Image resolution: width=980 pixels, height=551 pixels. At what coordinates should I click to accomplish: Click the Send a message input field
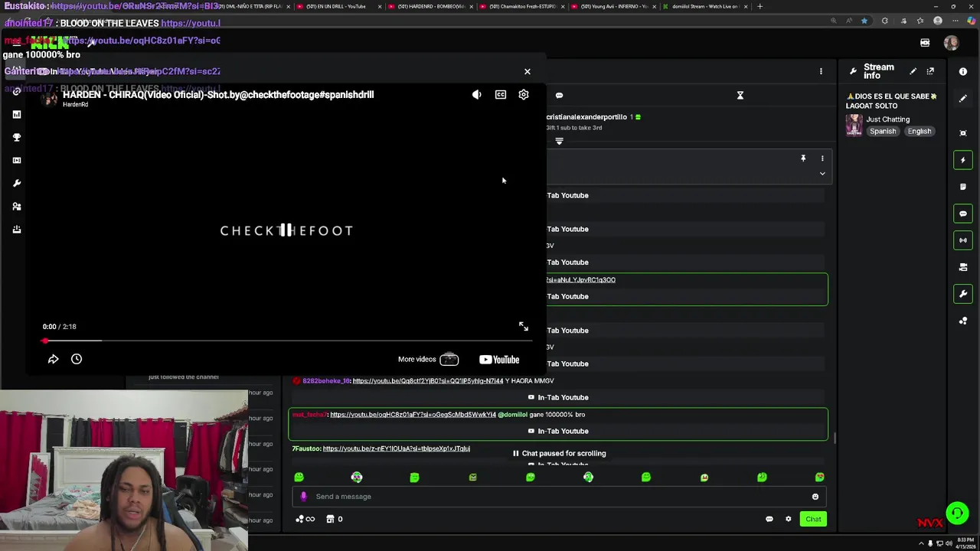tap(559, 497)
